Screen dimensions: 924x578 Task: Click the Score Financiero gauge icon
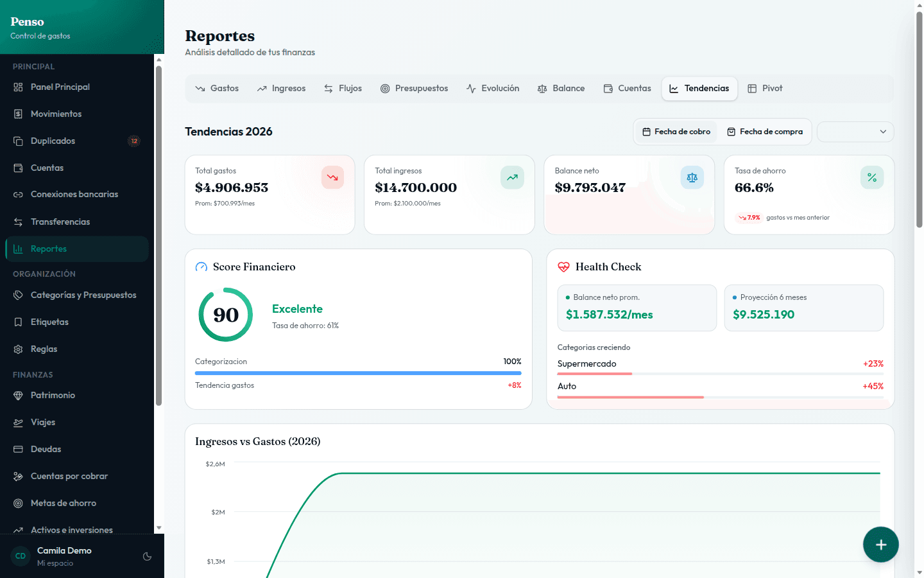click(x=201, y=267)
